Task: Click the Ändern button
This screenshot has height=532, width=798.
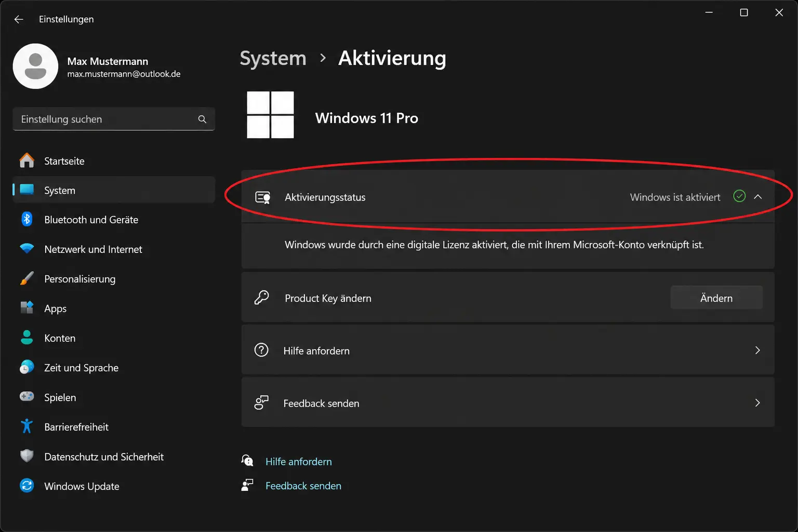Action: (716, 298)
